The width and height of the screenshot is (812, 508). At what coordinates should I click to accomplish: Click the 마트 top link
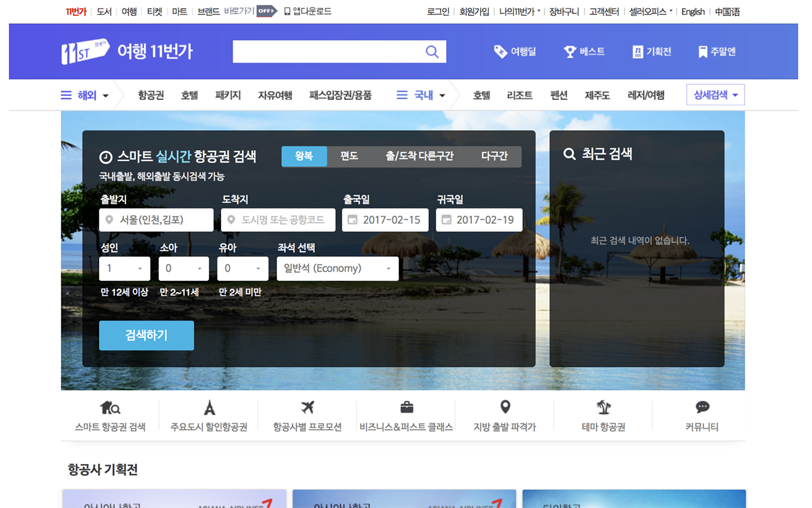click(179, 12)
